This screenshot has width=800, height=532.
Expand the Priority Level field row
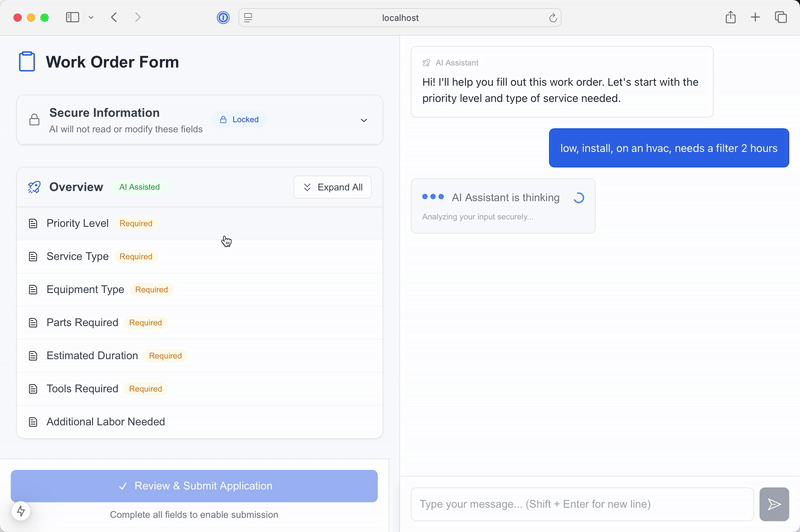coord(199,224)
